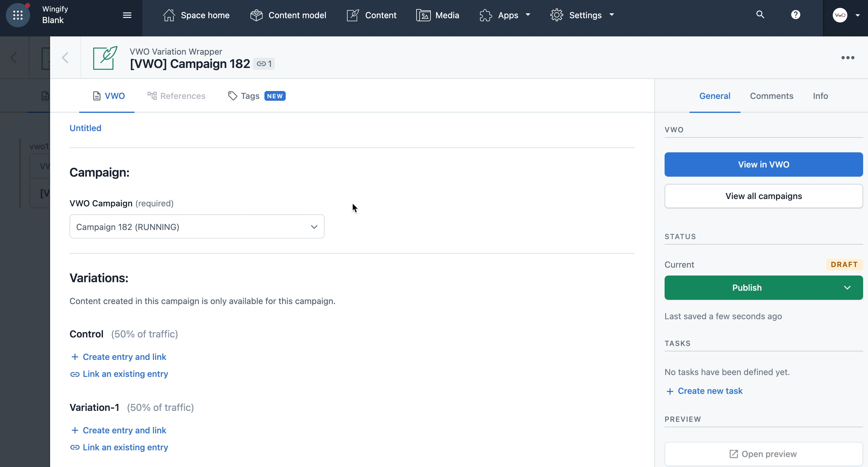Go to Space home
This screenshot has height=467, width=868.
pyautogui.click(x=196, y=15)
